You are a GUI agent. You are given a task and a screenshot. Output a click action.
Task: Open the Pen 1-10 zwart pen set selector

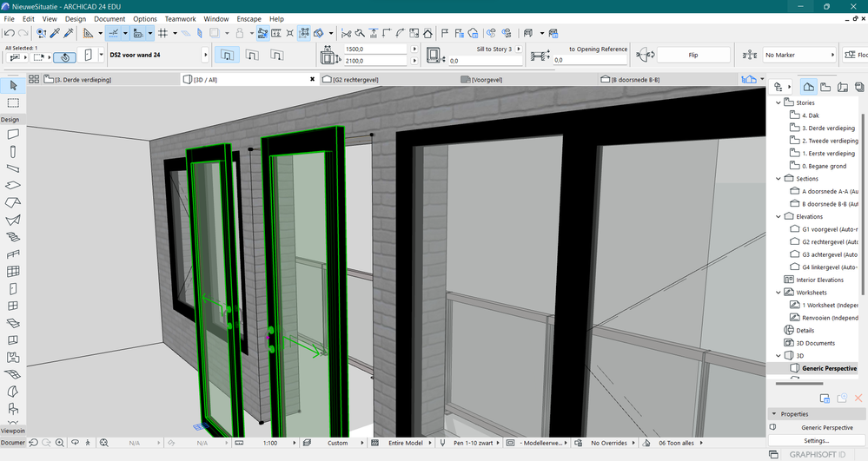point(474,443)
